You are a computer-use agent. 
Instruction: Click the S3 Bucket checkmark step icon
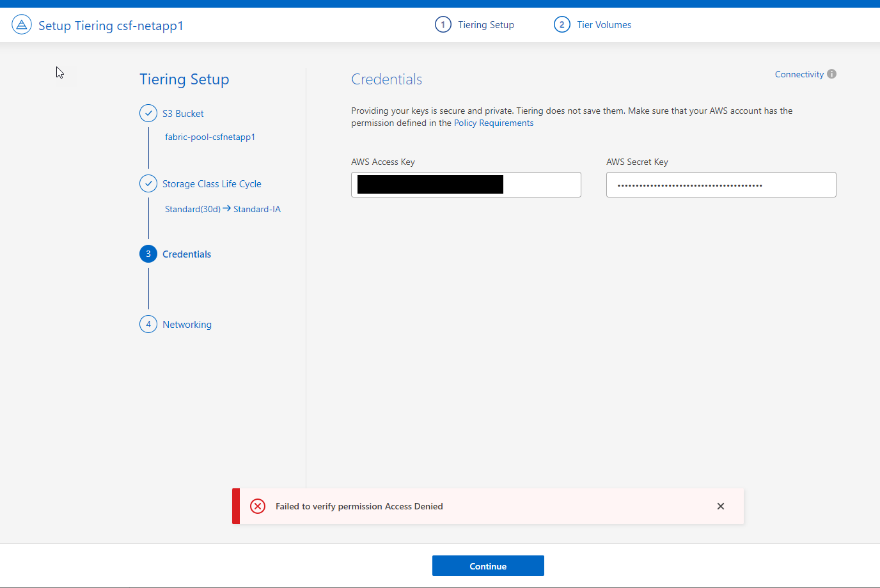coord(148,113)
